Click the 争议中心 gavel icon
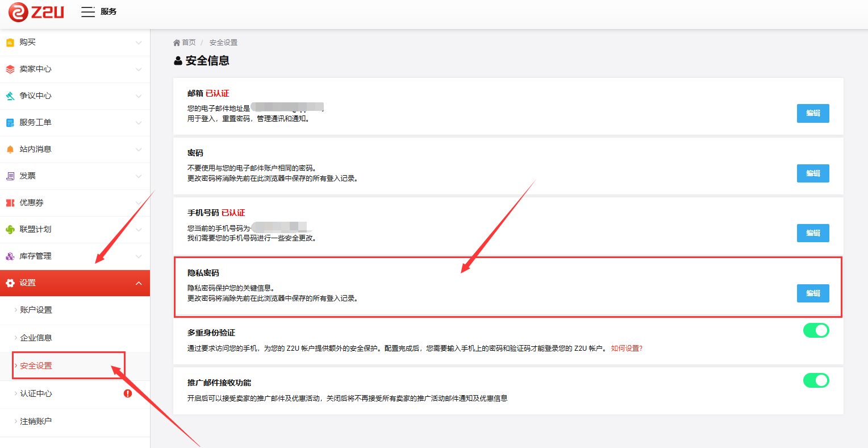The height and width of the screenshot is (448, 868). pyautogui.click(x=10, y=96)
